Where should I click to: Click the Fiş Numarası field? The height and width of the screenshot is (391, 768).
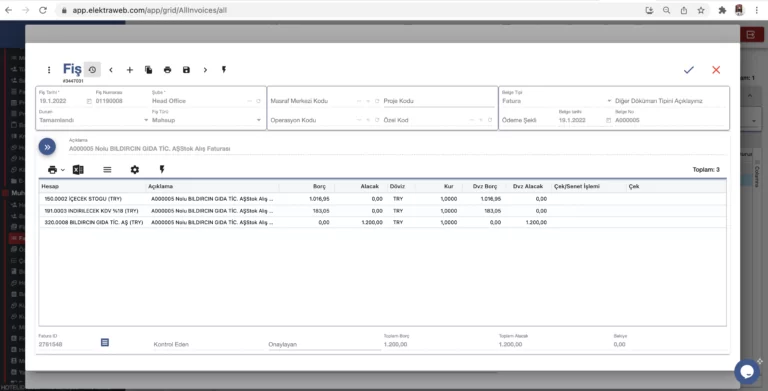point(121,101)
